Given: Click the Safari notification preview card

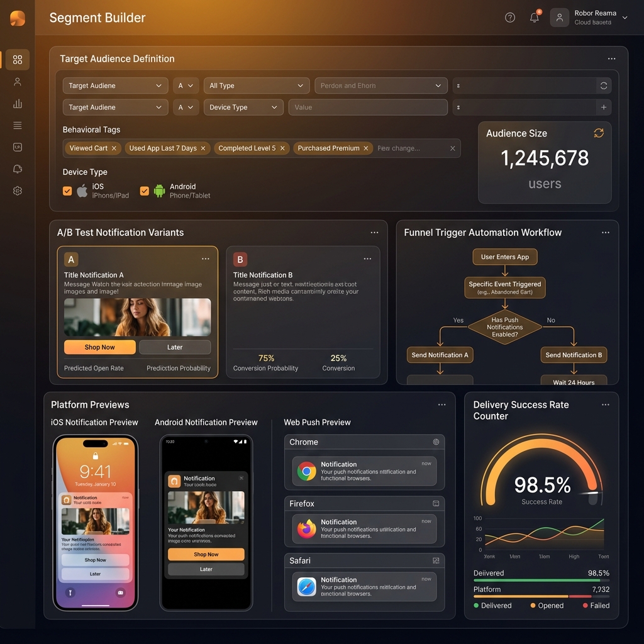Looking at the screenshot, I should pos(364,587).
